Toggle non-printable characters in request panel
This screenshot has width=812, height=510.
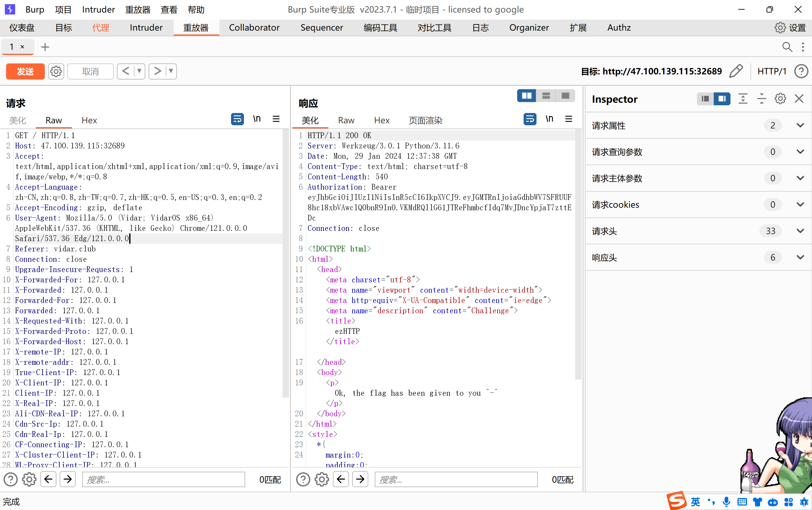(257, 118)
